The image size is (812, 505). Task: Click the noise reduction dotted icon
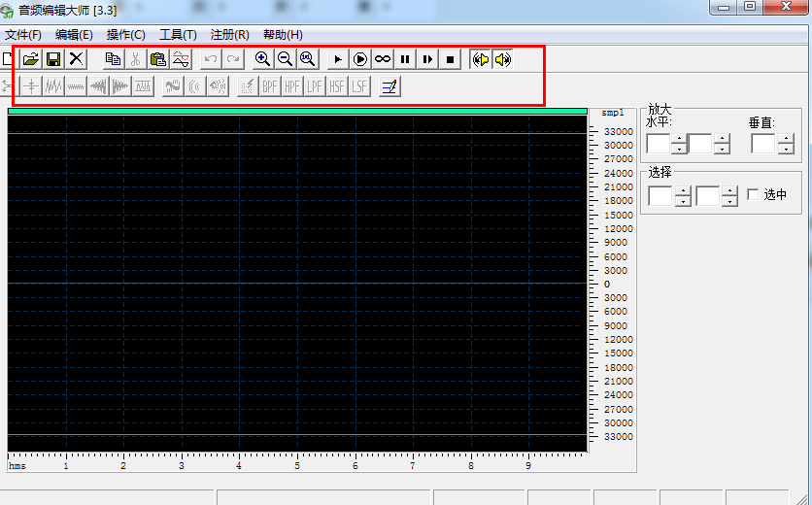248,86
